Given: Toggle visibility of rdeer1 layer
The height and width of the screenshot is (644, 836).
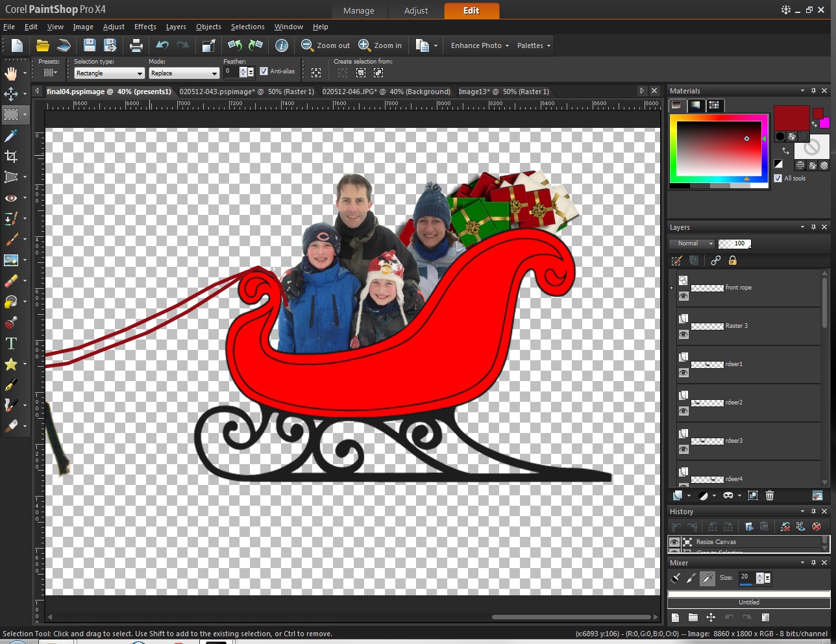Looking at the screenshot, I should point(683,373).
